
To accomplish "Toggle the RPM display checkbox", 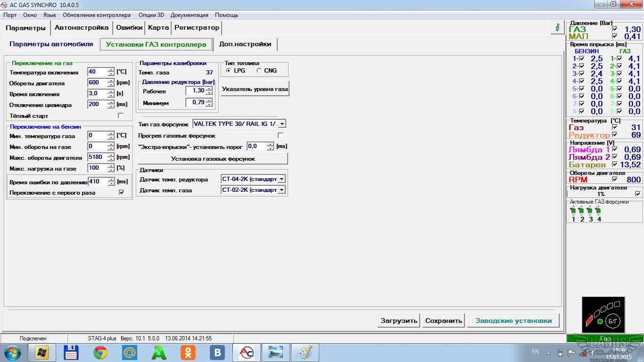I will click(615, 180).
